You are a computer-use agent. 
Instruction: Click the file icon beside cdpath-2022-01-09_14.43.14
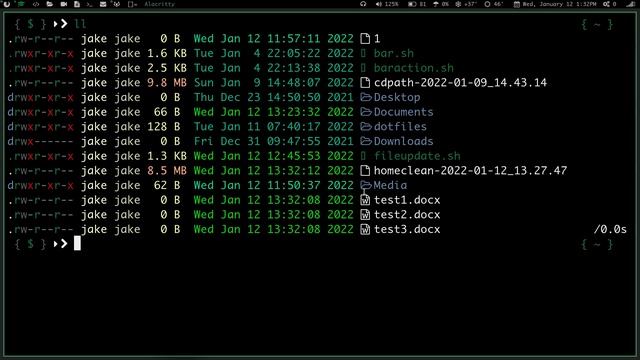point(365,83)
